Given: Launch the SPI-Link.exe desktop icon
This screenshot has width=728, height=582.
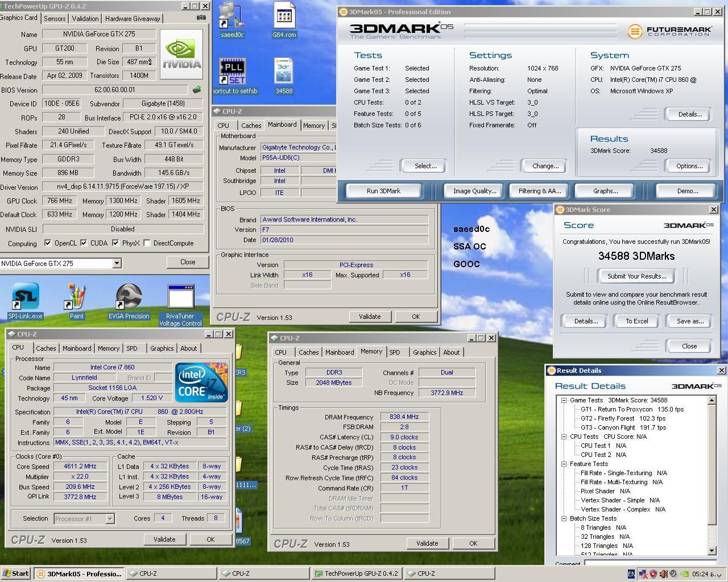Looking at the screenshot, I should [x=25, y=301].
